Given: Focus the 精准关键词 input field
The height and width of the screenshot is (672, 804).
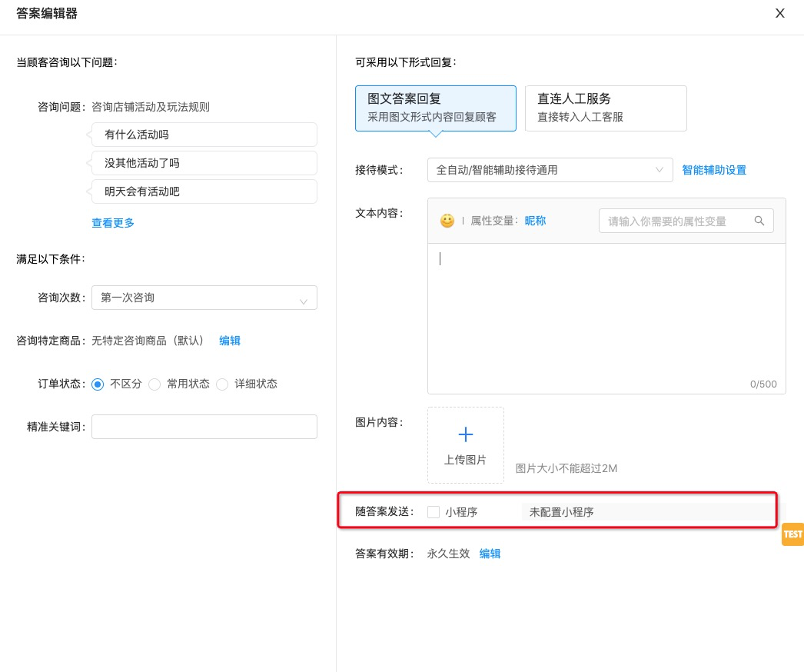Looking at the screenshot, I should pos(204,427).
